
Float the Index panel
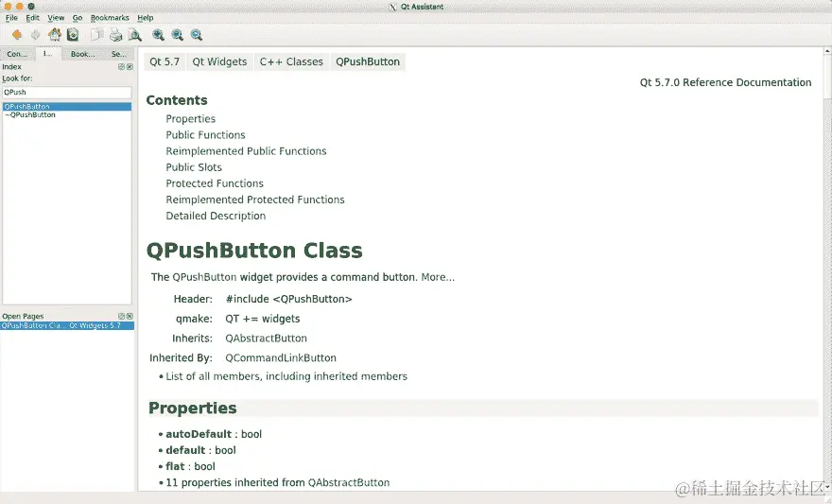[x=121, y=67]
